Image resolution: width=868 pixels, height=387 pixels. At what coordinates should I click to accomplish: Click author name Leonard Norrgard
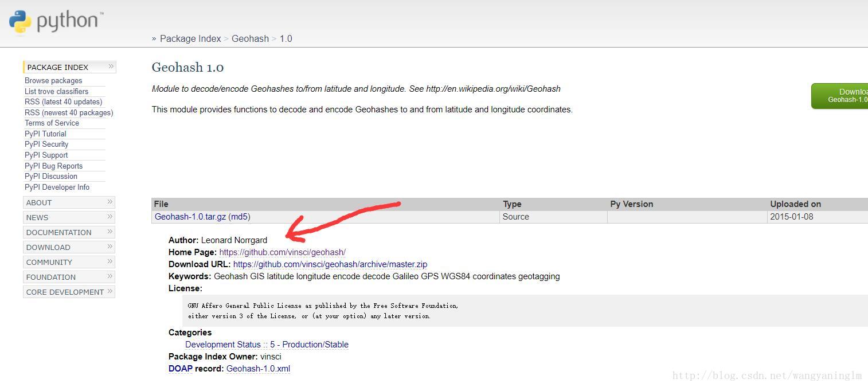234,240
